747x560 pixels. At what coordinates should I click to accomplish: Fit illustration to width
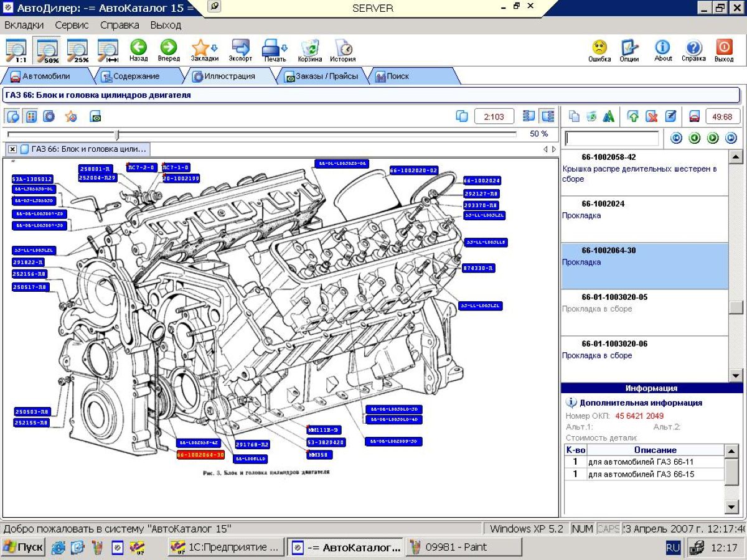pos(108,50)
